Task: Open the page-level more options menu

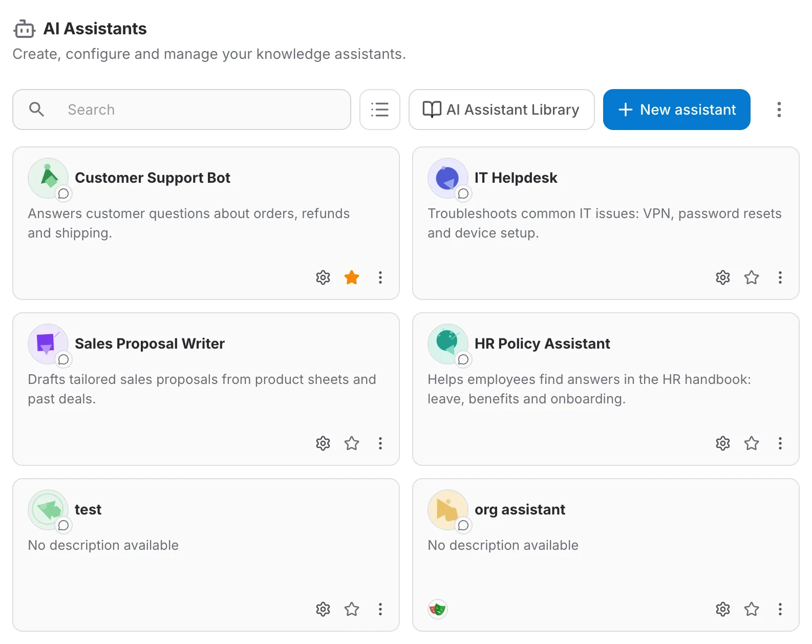Action: (779, 110)
